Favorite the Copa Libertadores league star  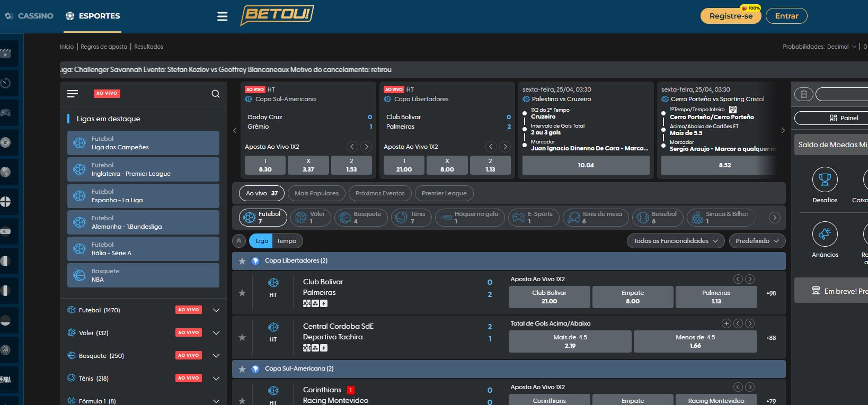coord(242,261)
